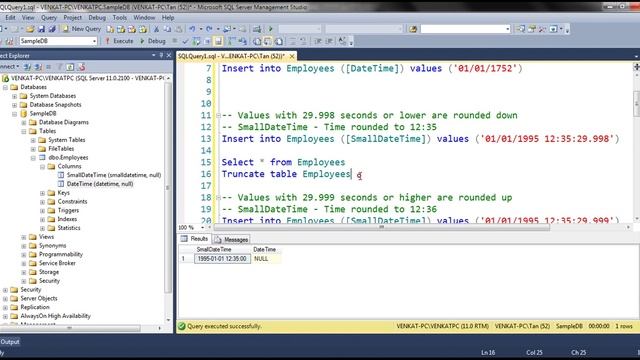This screenshot has width=640, height=360.
Task: Open the SampleDB database dropdown
Action: 94,41
